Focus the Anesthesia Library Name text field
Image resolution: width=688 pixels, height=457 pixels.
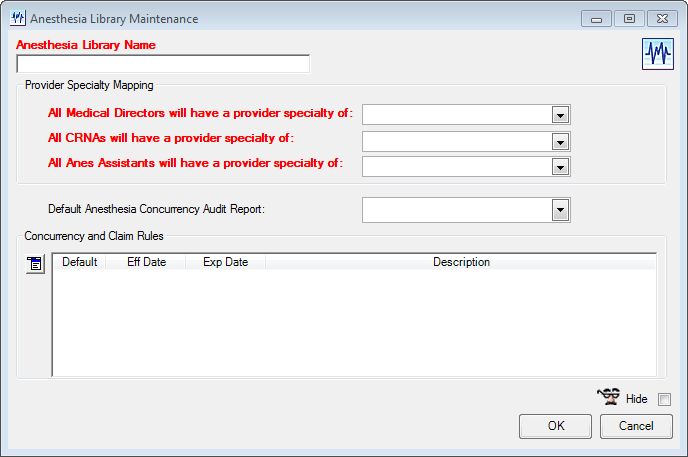click(163, 64)
